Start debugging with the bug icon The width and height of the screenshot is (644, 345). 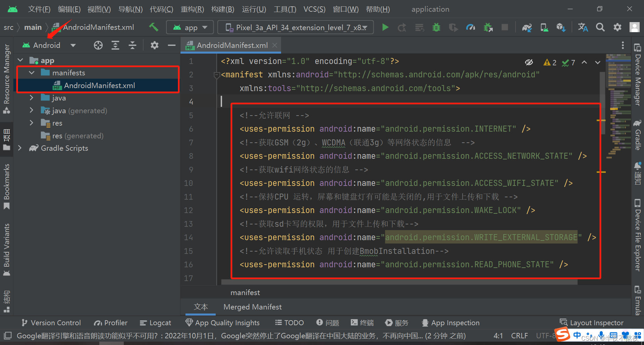pyautogui.click(x=436, y=27)
